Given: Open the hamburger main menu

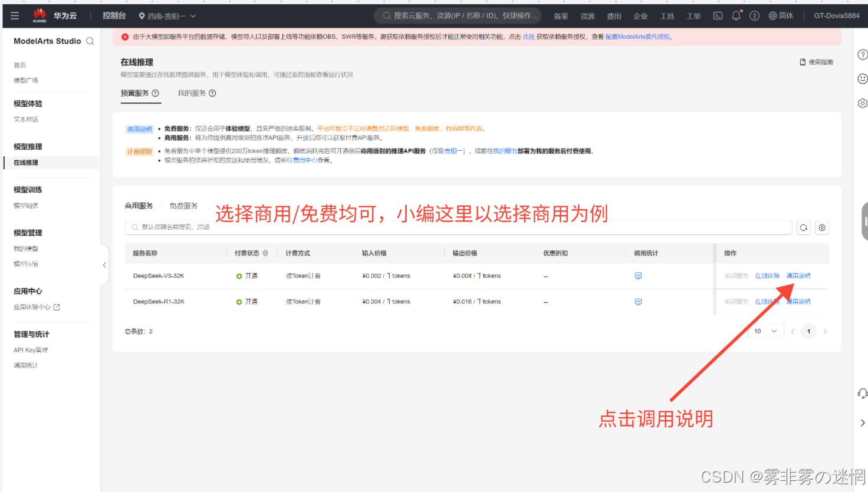Looking at the screenshot, I should [x=15, y=16].
